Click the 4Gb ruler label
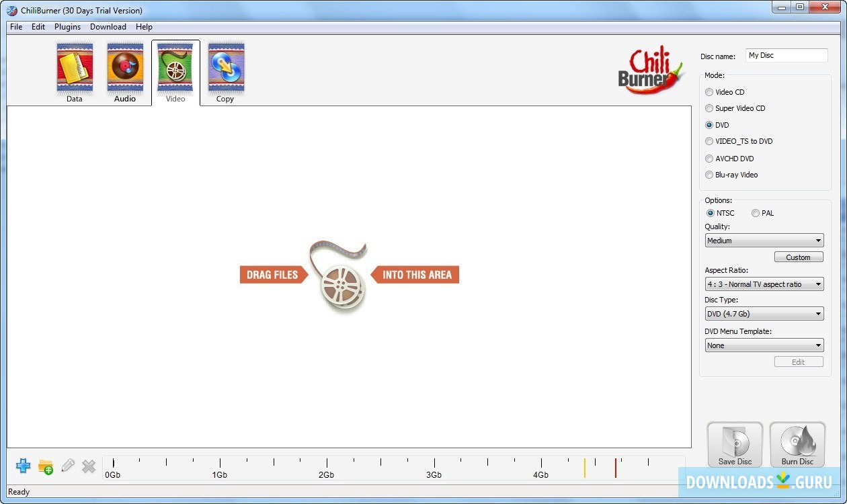The width and height of the screenshot is (847, 504). pos(541,475)
